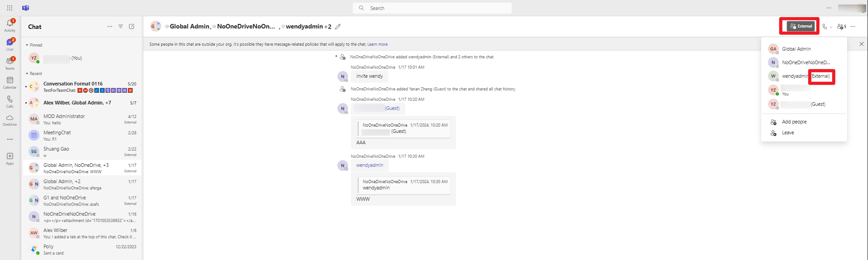Click the pencil icon to rename chat
This screenshot has width=868, height=260.
click(338, 27)
